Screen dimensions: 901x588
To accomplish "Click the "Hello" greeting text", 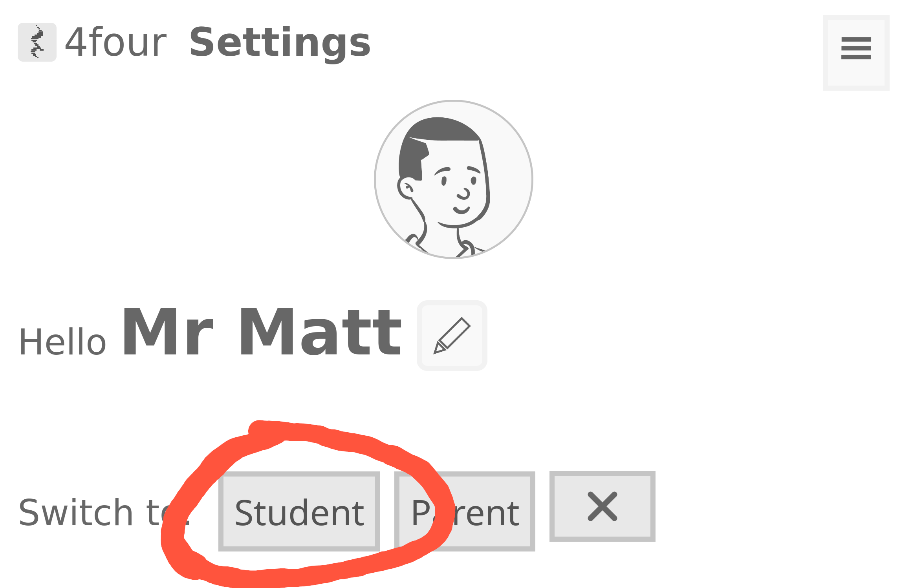I will [x=63, y=342].
